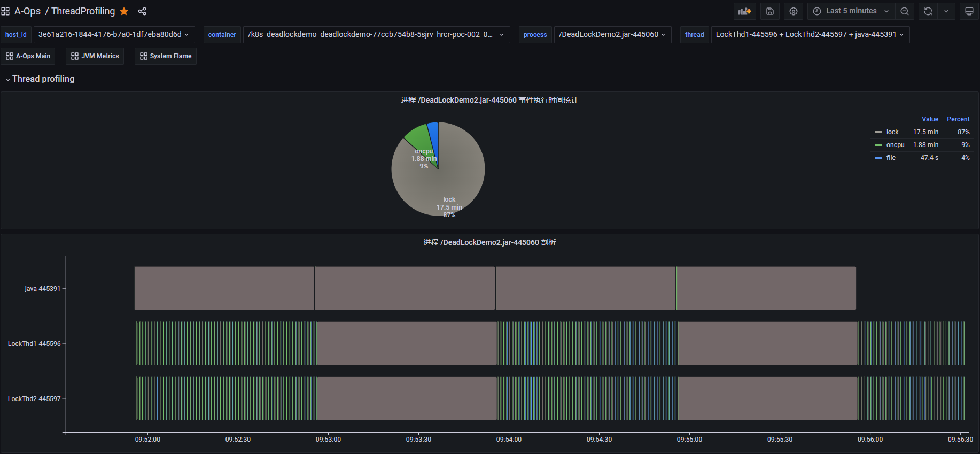The height and width of the screenshot is (454, 980).
Task: Expand the process selector dropdown
Action: pos(612,35)
